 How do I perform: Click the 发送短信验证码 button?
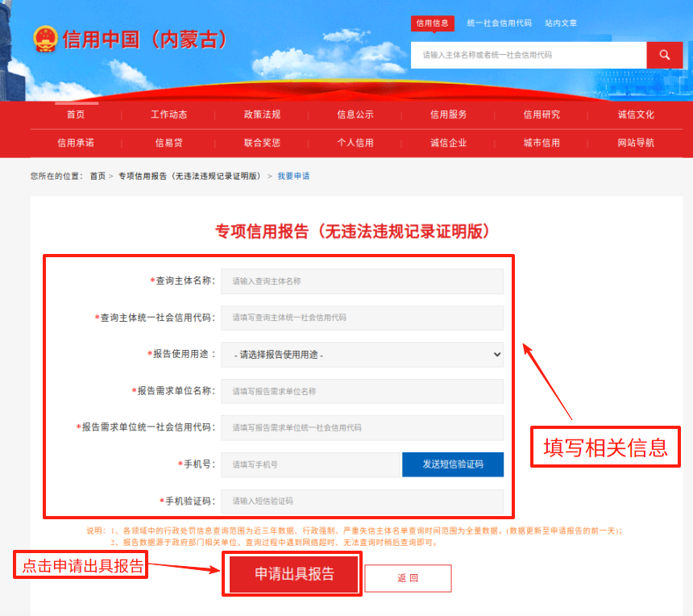tap(453, 464)
